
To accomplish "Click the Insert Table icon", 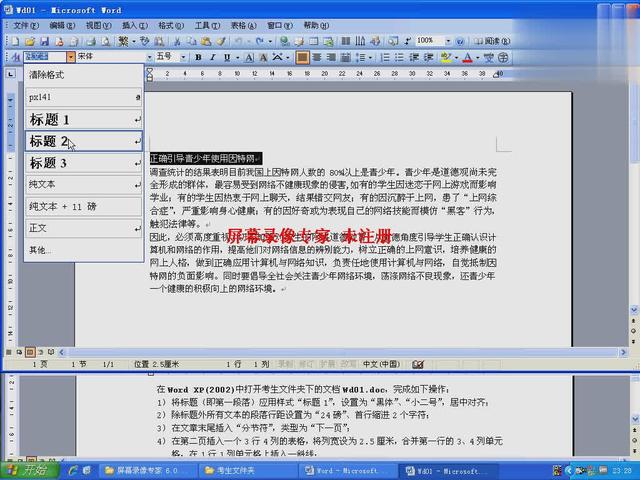I will pyautogui.click(x=313, y=41).
